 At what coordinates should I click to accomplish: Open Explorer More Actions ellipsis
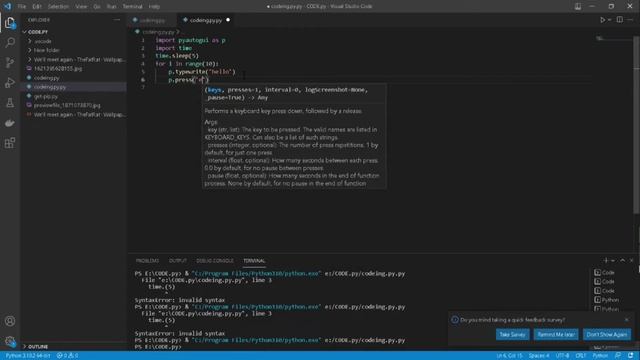click(x=117, y=20)
